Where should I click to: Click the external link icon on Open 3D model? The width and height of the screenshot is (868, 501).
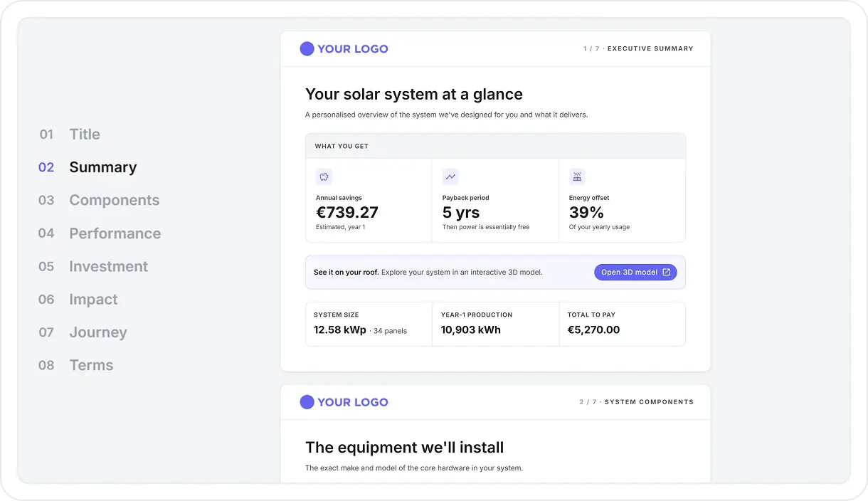click(667, 272)
